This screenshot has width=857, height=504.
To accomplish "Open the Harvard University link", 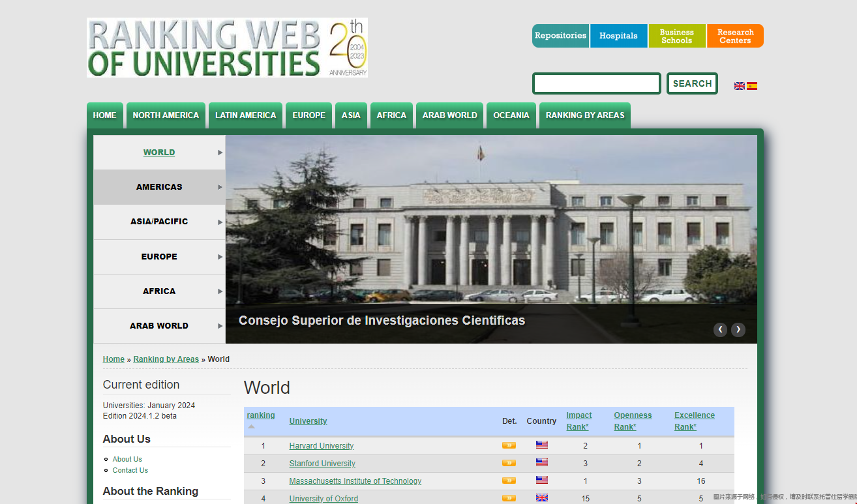I will [x=322, y=446].
